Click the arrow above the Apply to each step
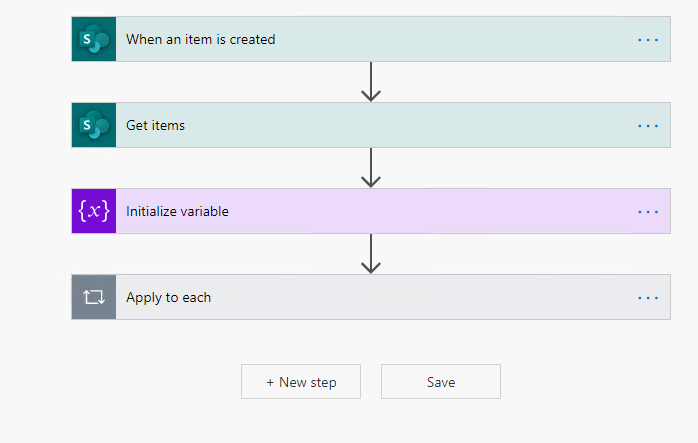The width and height of the screenshot is (698, 443). click(x=371, y=255)
